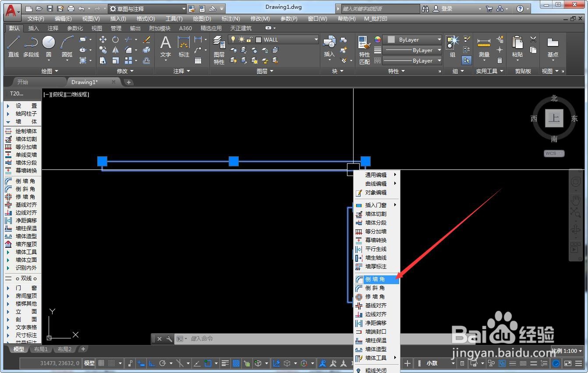
Task: Open the 标注 (Dimension) tool
Action: pyautogui.click(x=184, y=47)
